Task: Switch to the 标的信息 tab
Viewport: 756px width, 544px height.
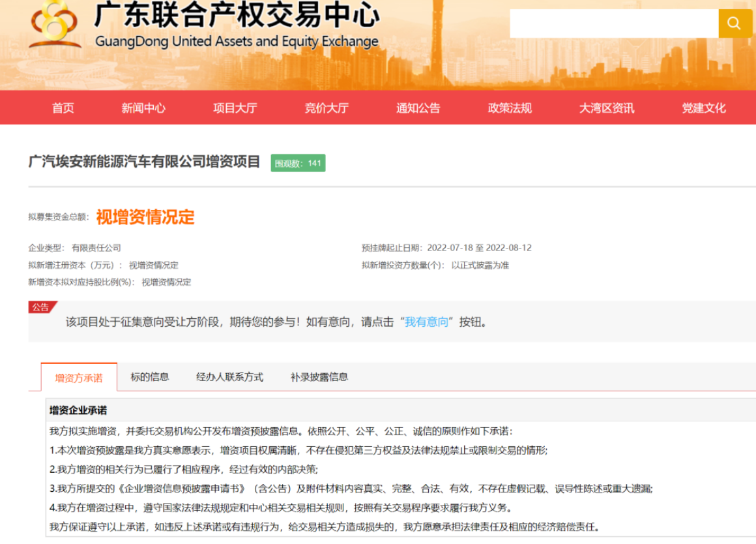Action: 149,377
